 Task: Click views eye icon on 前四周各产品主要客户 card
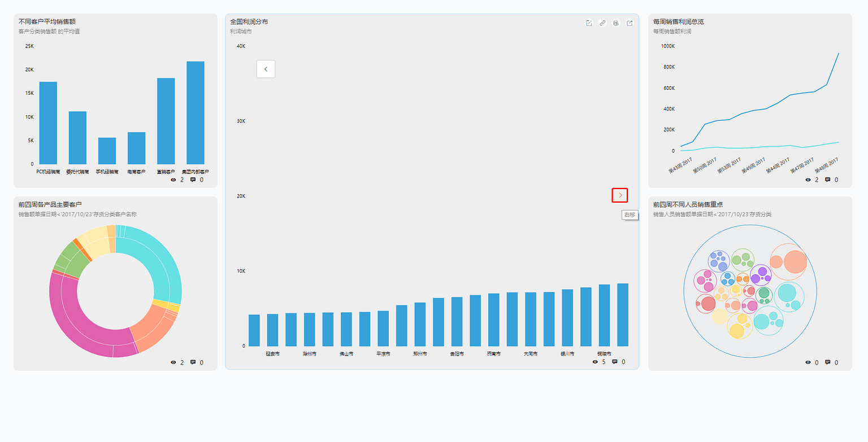(173, 362)
